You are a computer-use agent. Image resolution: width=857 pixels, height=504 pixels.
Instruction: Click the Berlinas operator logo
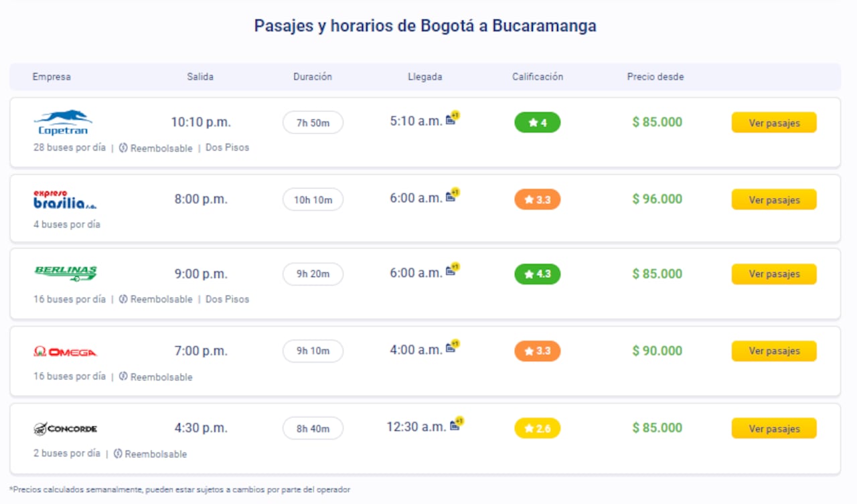(65, 272)
